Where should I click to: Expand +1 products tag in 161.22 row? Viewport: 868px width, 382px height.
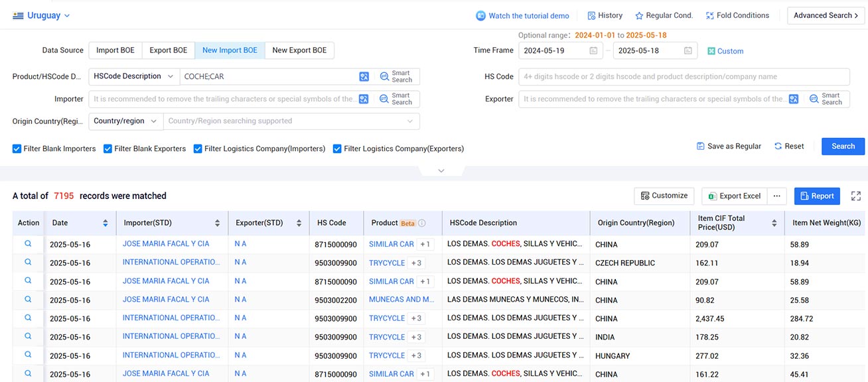pyautogui.click(x=425, y=374)
